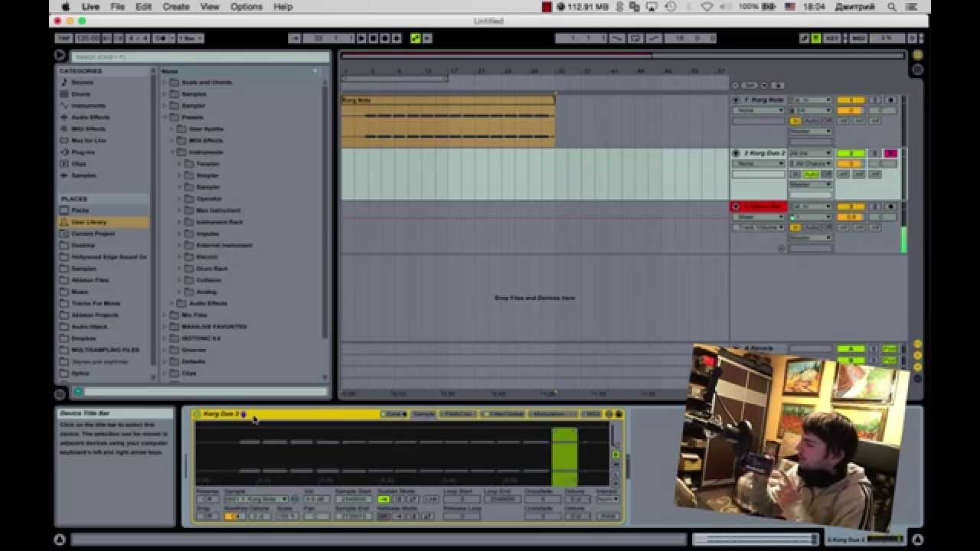
Task: Open the Help menu
Action: point(283,7)
